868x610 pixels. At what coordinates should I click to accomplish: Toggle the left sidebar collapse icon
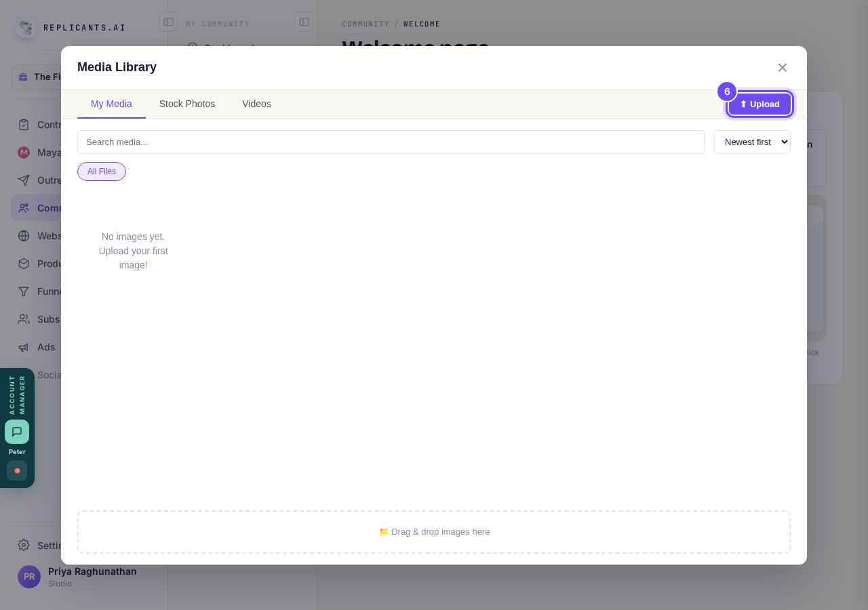click(x=168, y=22)
